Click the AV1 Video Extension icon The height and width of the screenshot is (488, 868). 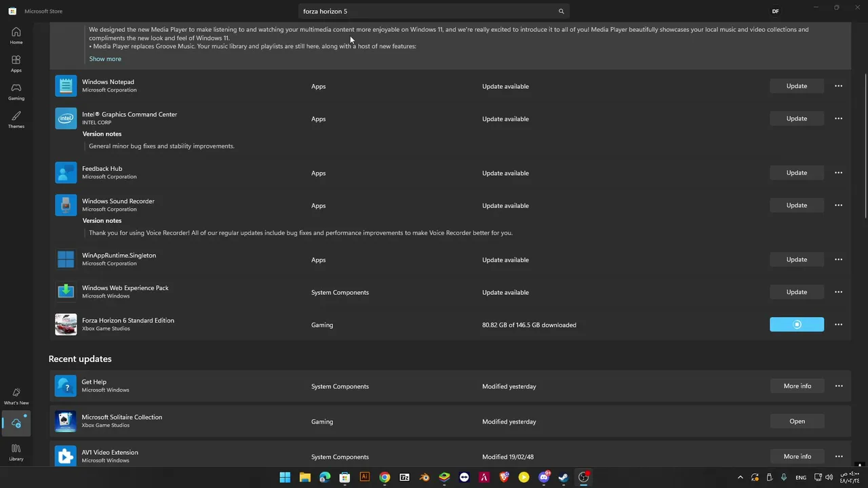[66, 457]
